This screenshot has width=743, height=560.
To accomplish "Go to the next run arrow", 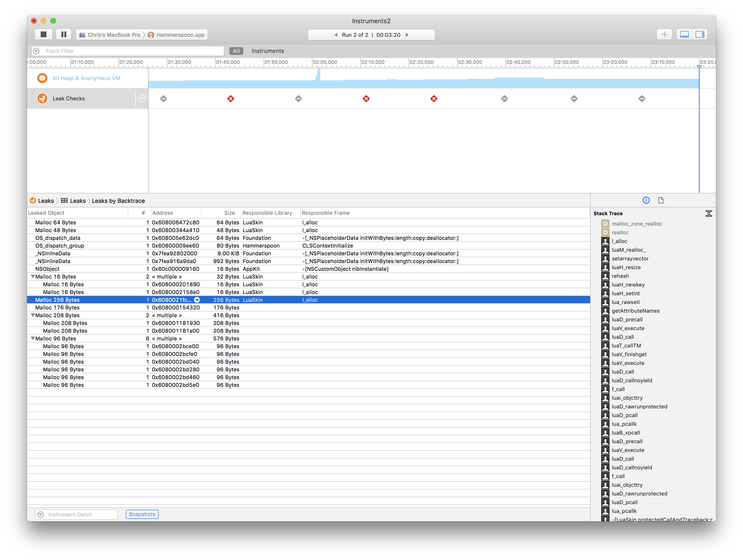I will (407, 35).
